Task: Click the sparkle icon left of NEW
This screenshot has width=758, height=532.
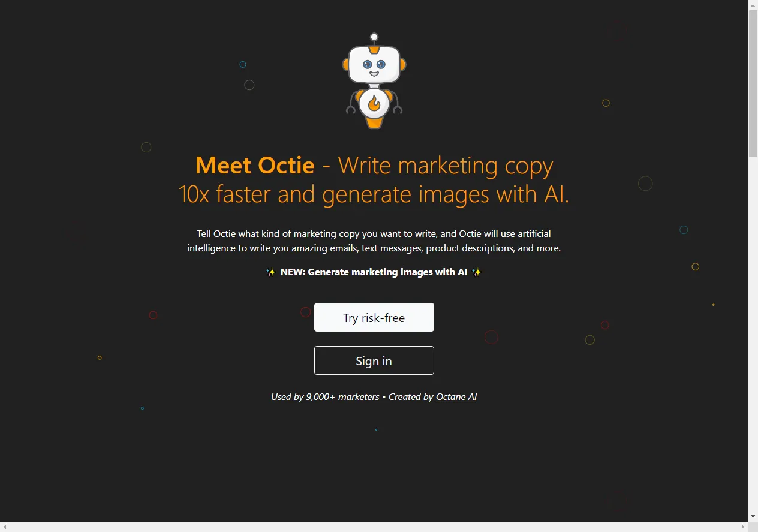Action: point(270,272)
